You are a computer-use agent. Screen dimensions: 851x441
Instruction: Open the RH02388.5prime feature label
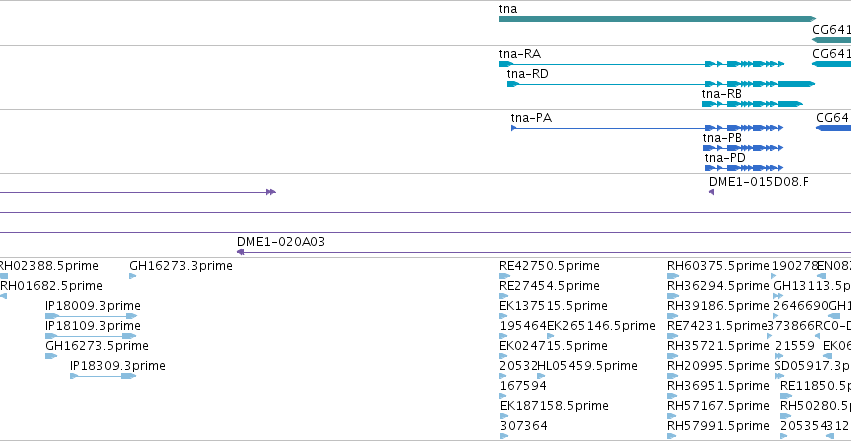click(49, 266)
